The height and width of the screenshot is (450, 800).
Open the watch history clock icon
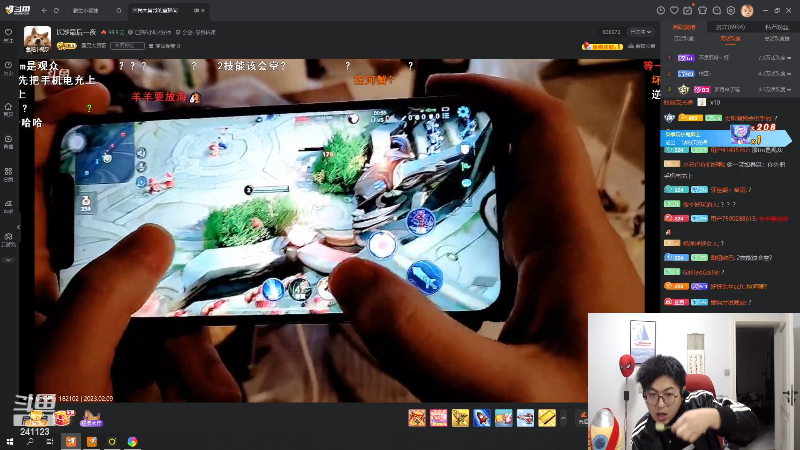(x=661, y=10)
